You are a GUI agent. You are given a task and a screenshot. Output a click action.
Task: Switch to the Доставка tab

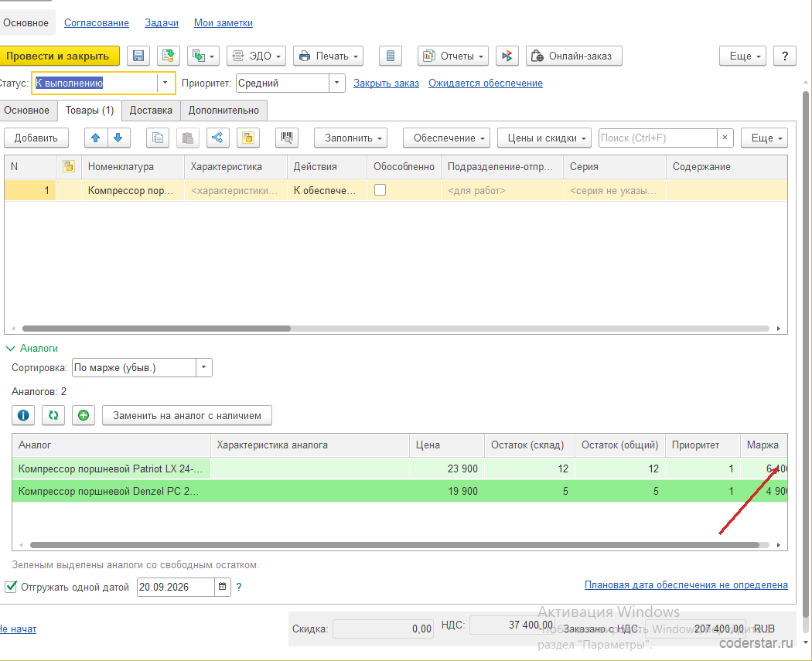[x=151, y=111]
